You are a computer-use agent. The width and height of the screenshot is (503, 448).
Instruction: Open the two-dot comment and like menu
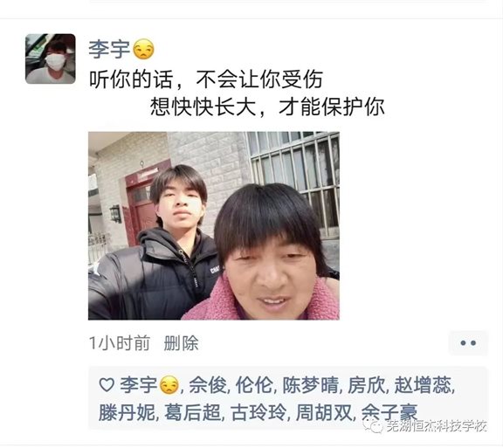(468, 342)
